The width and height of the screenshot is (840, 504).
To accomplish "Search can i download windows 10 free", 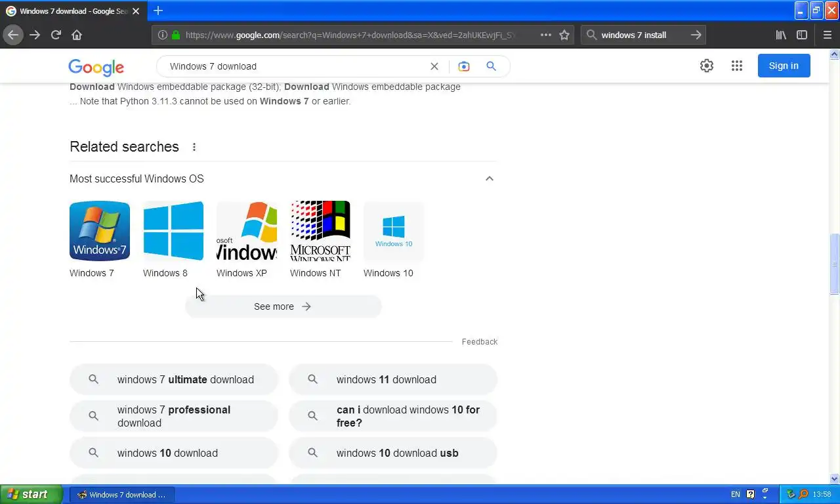I will click(393, 416).
